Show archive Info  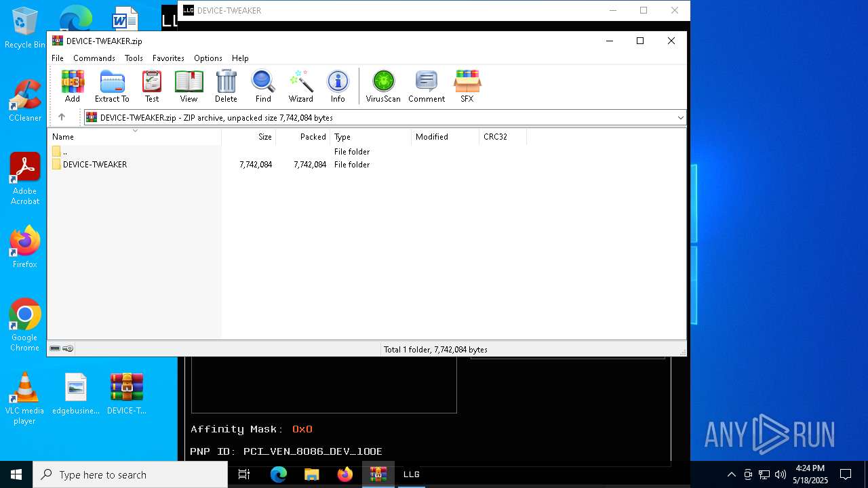pyautogui.click(x=338, y=87)
